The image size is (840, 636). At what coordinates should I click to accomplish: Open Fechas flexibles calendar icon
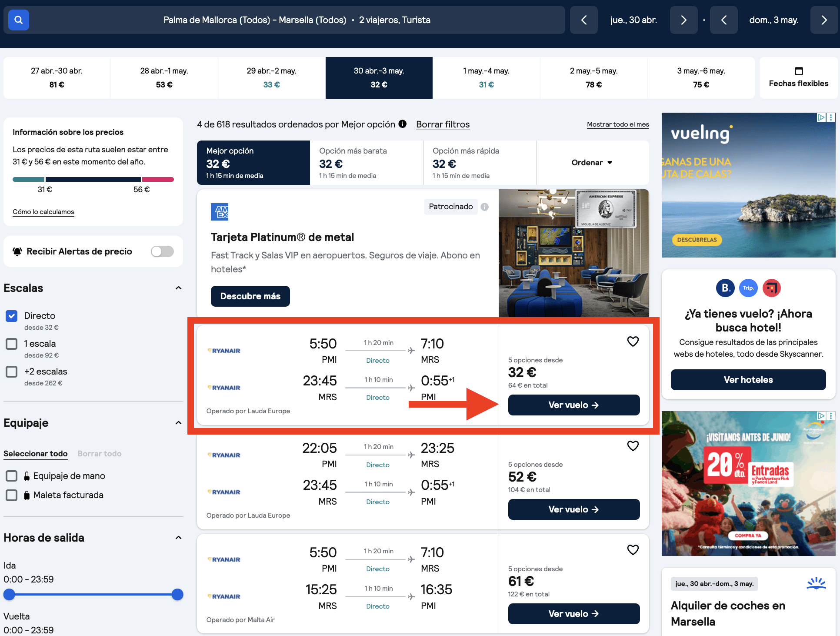[799, 71]
